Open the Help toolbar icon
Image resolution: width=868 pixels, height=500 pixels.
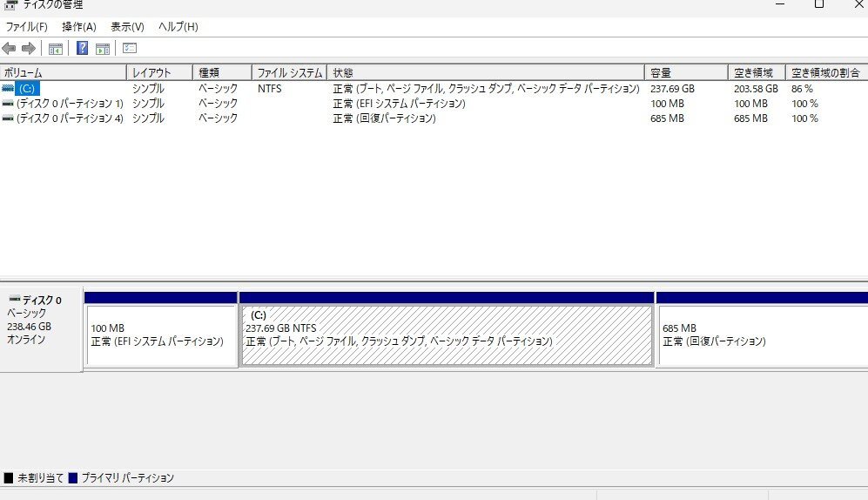coord(82,48)
